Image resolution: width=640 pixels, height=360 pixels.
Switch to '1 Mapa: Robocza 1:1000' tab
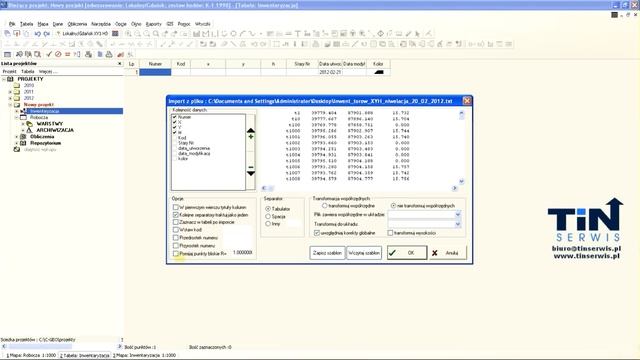[31, 356]
